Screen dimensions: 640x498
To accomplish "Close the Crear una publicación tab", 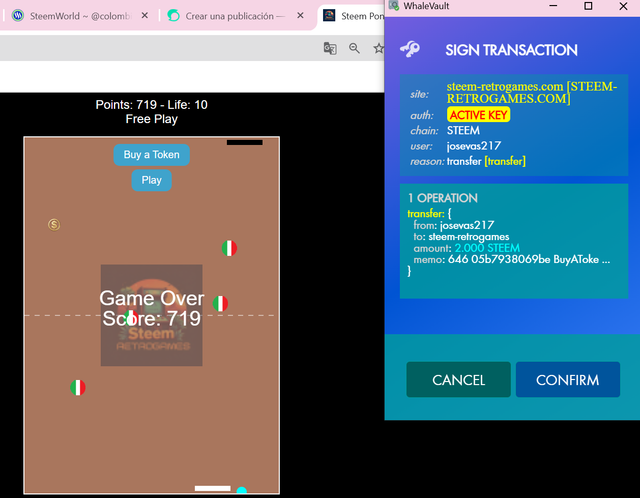I will [300, 16].
